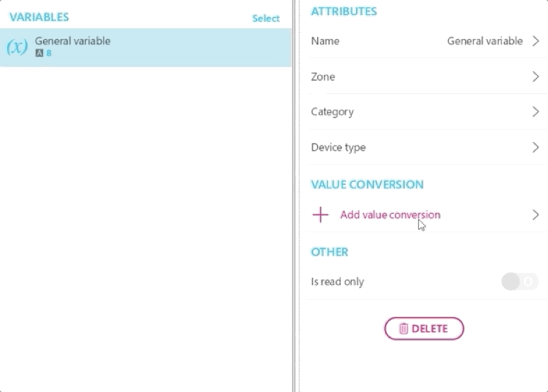The width and height of the screenshot is (548, 392).
Task: Click the 'A' type badge under General variable
Action: click(x=39, y=53)
